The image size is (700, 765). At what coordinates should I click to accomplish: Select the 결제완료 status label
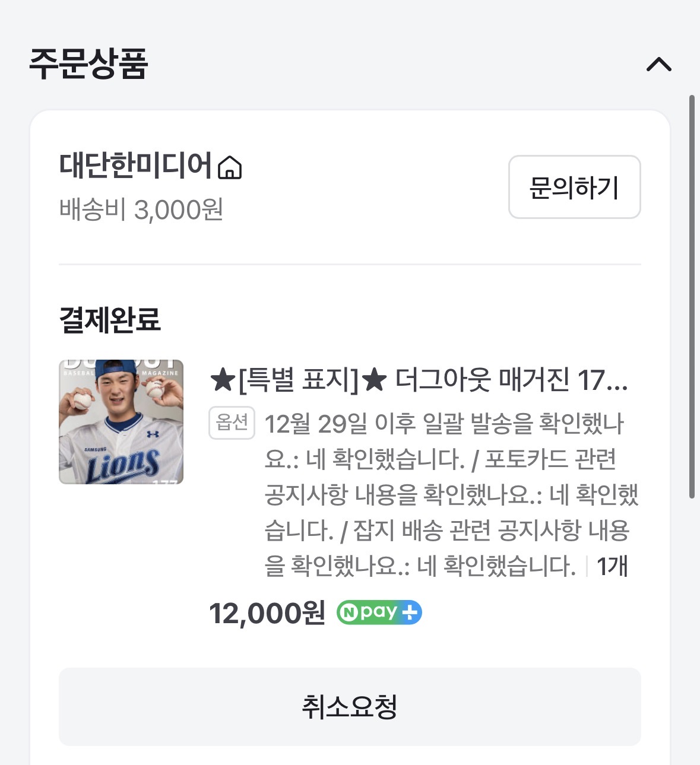point(110,319)
